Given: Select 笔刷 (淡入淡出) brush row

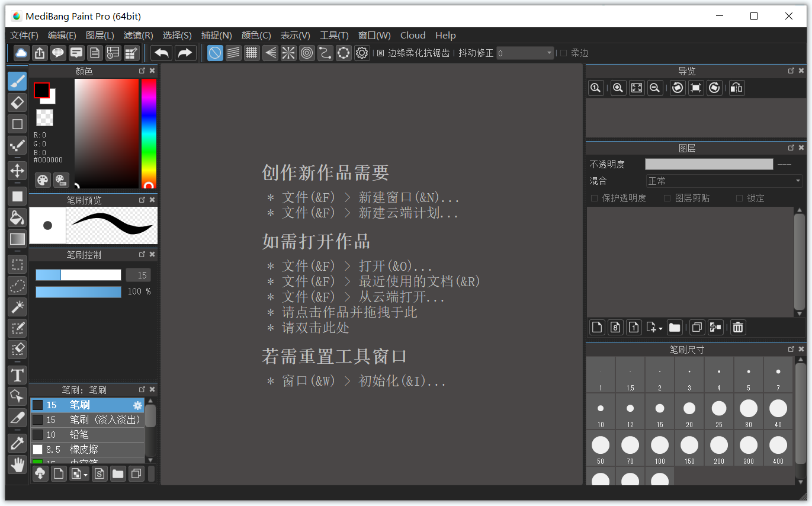Looking at the screenshot, I should 87,419.
